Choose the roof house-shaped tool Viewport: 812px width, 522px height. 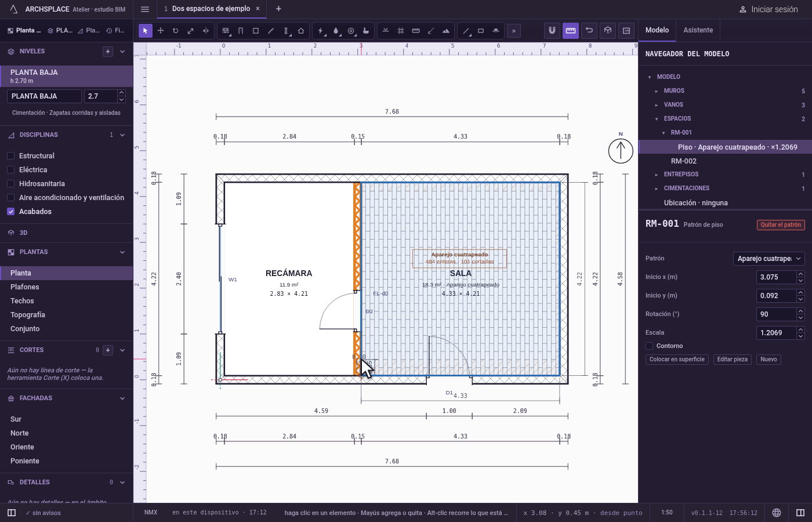(301, 31)
